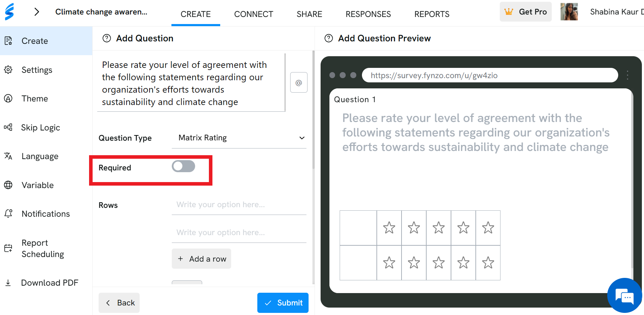The image size is (644, 315).
Task: Click the @ mention variable icon
Action: 299,82
